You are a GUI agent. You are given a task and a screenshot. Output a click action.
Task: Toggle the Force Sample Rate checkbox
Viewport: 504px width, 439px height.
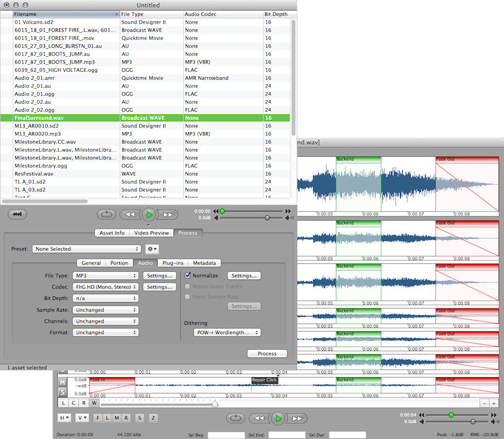click(187, 296)
